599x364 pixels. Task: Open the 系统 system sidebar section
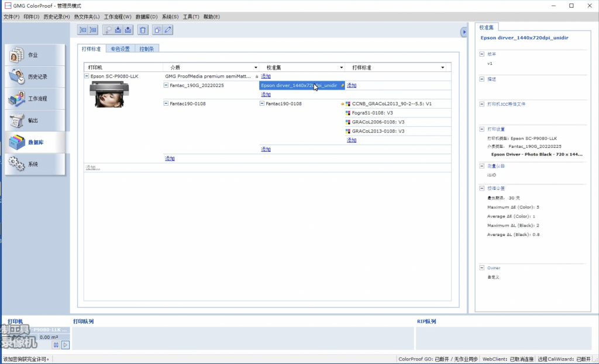click(35, 164)
